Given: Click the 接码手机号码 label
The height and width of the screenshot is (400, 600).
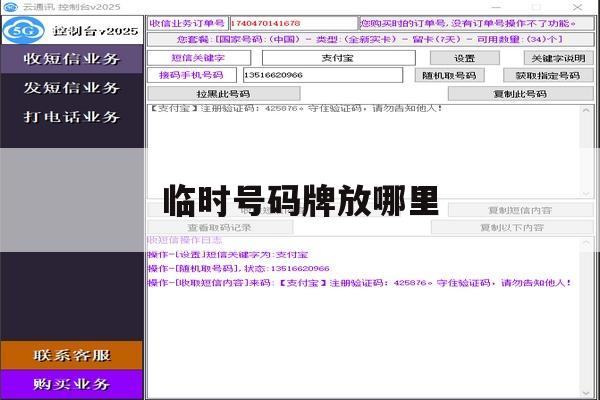Looking at the screenshot, I should click(192, 75).
